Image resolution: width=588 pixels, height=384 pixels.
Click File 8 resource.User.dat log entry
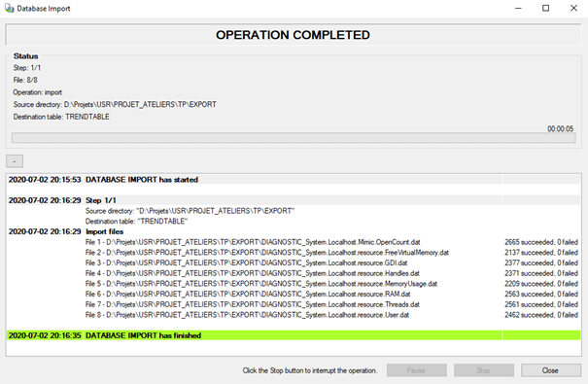click(247, 315)
